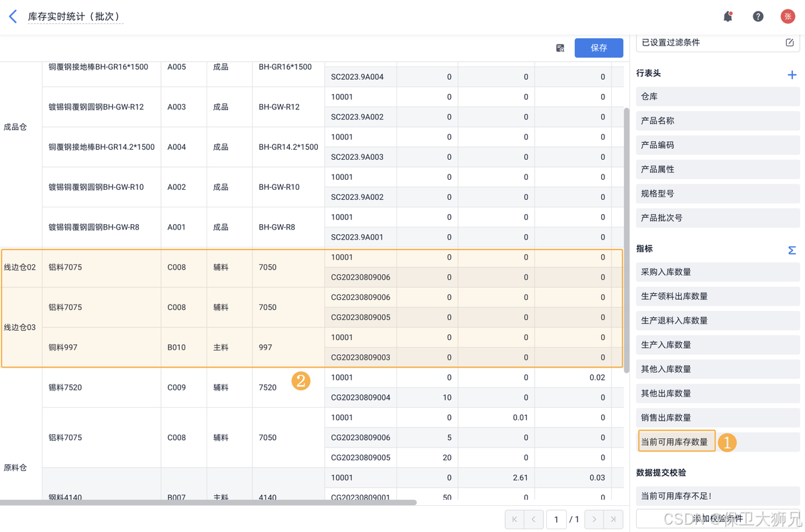Go back with the left arrow icon

[x=13, y=16]
